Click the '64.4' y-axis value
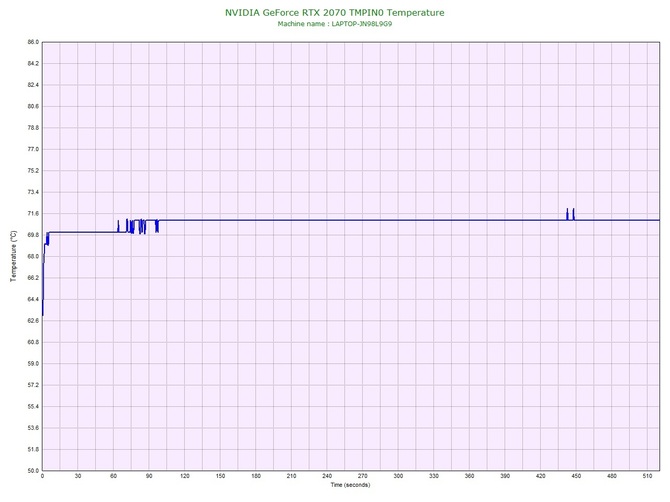 click(x=33, y=299)
